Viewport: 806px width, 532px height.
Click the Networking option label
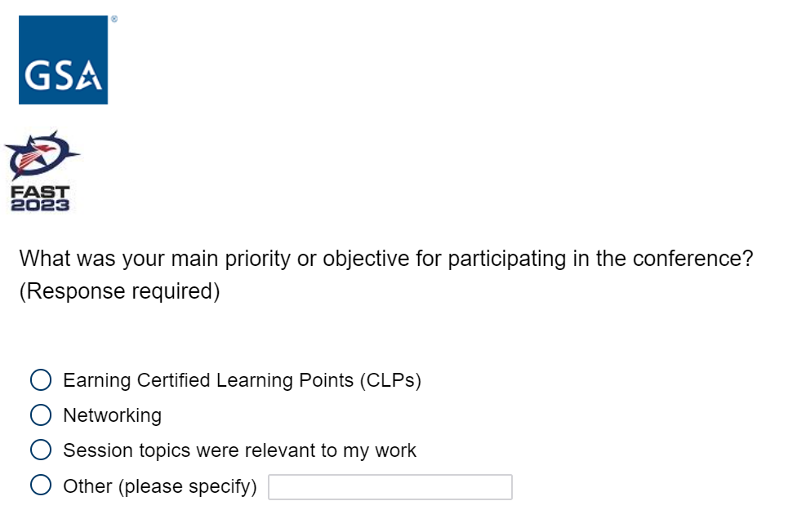113,415
